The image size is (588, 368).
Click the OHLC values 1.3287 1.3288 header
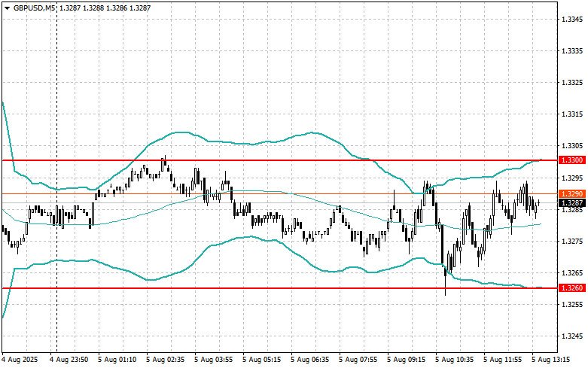pyautogui.click(x=99, y=8)
